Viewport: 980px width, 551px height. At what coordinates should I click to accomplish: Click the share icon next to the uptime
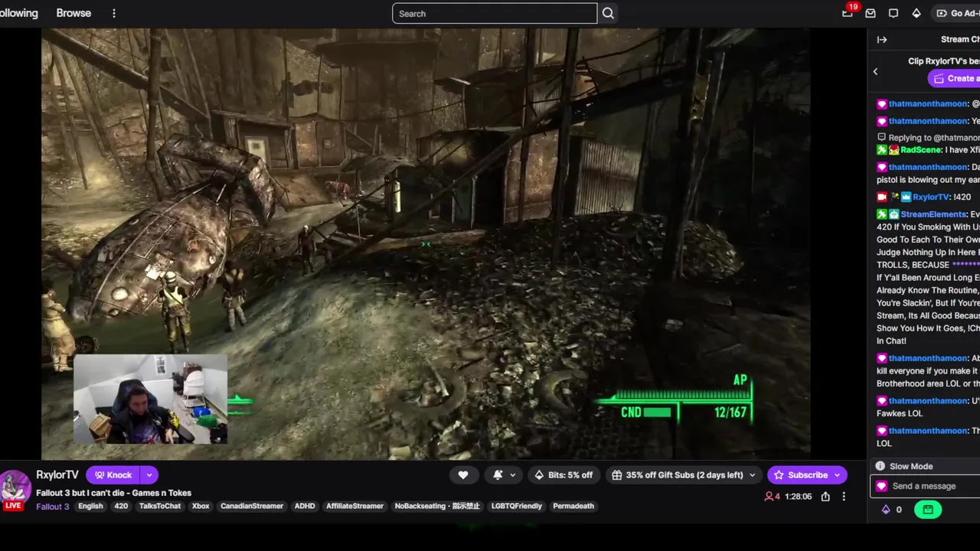(825, 497)
